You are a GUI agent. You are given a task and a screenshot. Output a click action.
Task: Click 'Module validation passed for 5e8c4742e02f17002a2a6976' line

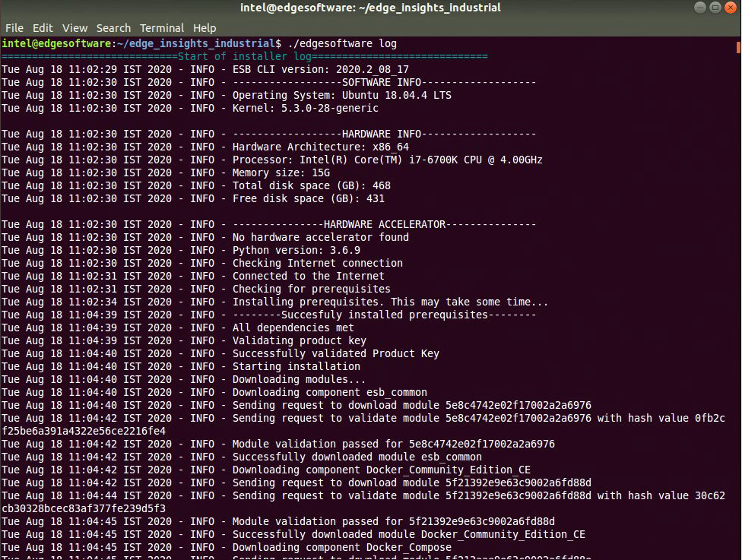(x=277, y=444)
